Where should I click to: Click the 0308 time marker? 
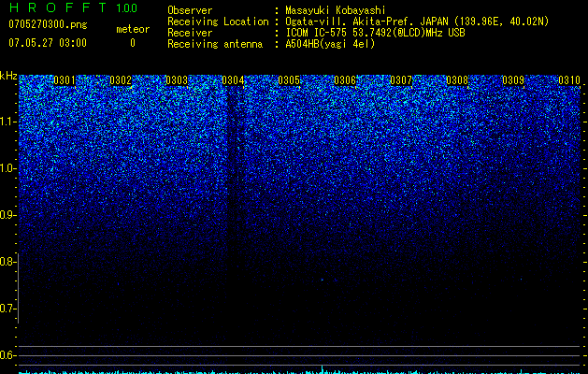click(x=457, y=80)
